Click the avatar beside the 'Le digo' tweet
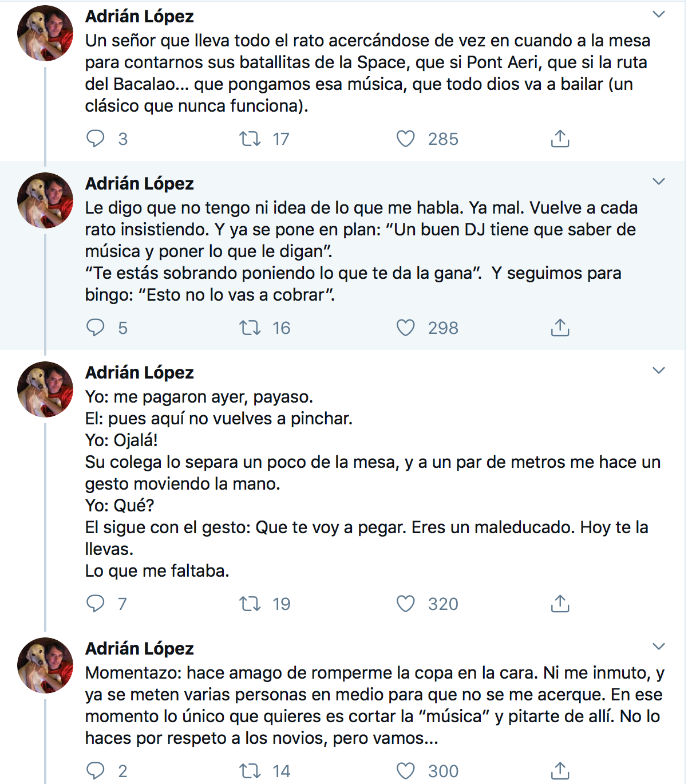Screen dimensions: 692x784 coord(46,200)
